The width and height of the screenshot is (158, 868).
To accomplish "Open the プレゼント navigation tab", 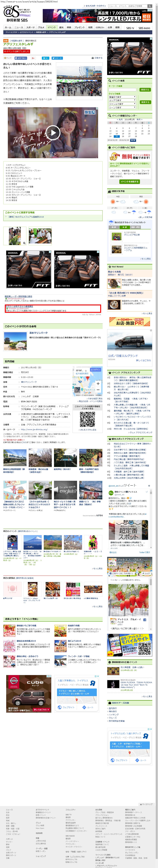I will (80, 27).
